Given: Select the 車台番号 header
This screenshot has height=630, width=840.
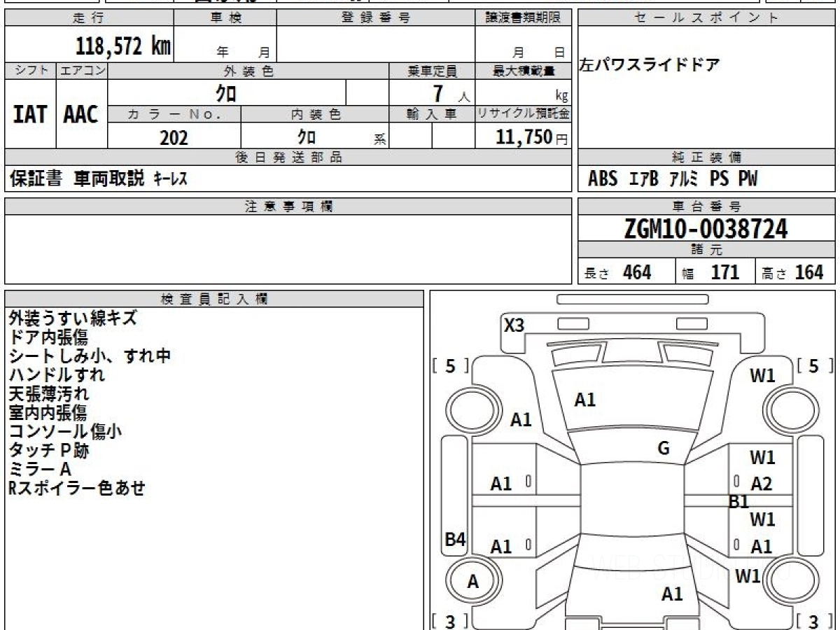Looking at the screenshot, I should (x=707, y=206).
